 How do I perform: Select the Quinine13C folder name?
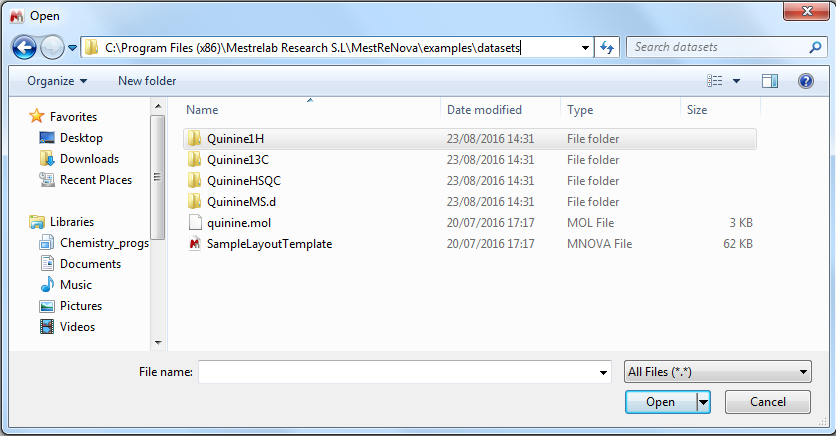[x=238, y=160]
